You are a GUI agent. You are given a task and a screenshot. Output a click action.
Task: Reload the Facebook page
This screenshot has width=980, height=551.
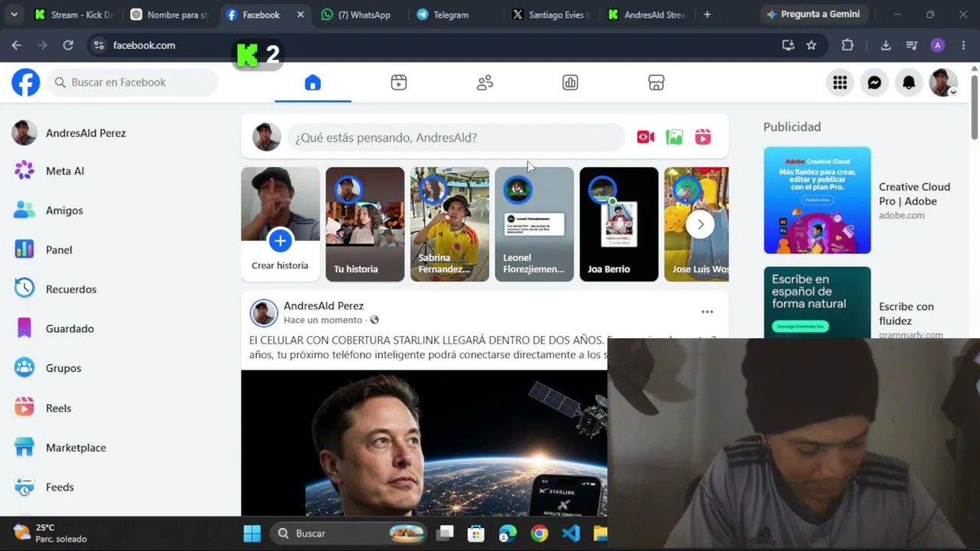coord(68,45)
